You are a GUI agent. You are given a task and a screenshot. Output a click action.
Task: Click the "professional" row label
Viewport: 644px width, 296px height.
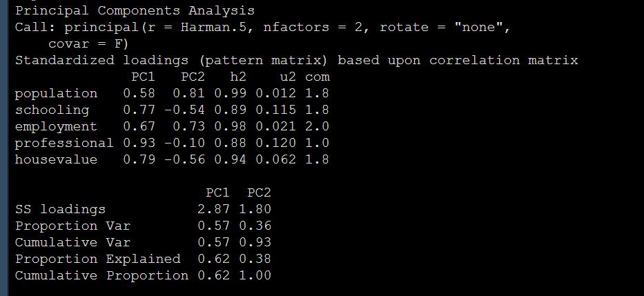64,143
